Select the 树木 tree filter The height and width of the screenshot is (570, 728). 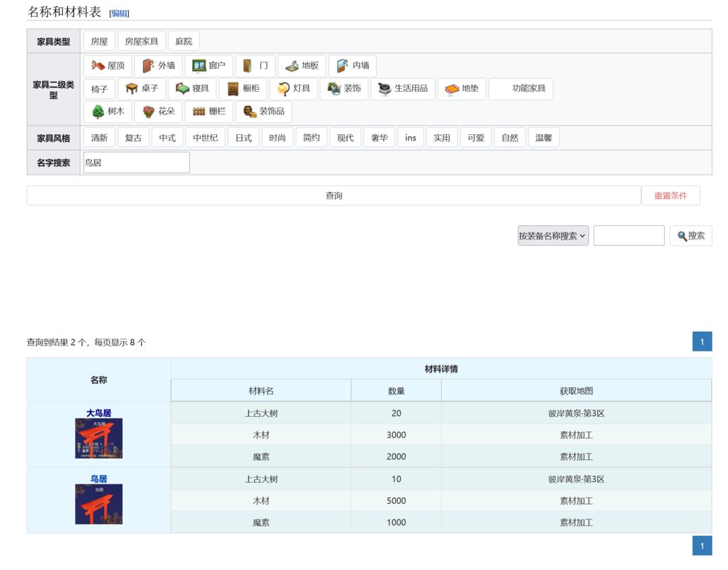(108, 111)
